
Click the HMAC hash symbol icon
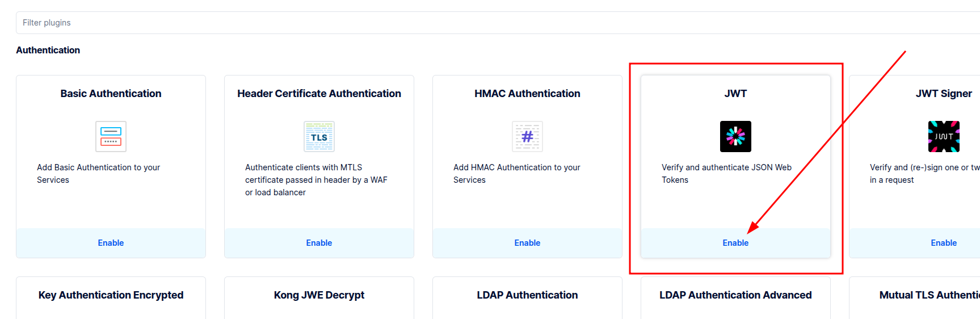[527, 136]
